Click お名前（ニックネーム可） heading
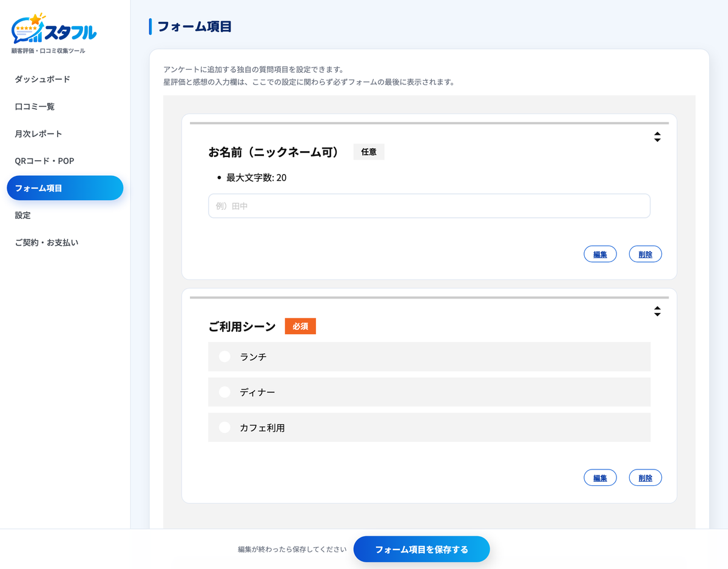This screenshot has width=728, height=569. pos(274,152)
